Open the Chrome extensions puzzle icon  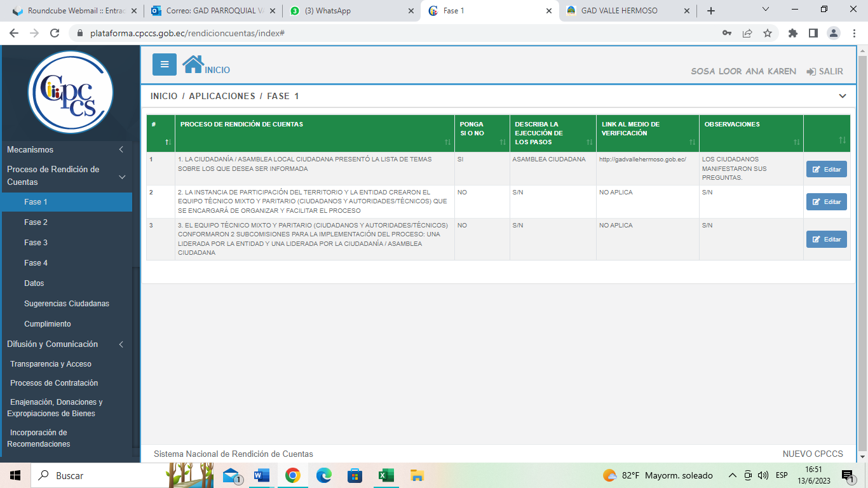(x=792, y=33)
